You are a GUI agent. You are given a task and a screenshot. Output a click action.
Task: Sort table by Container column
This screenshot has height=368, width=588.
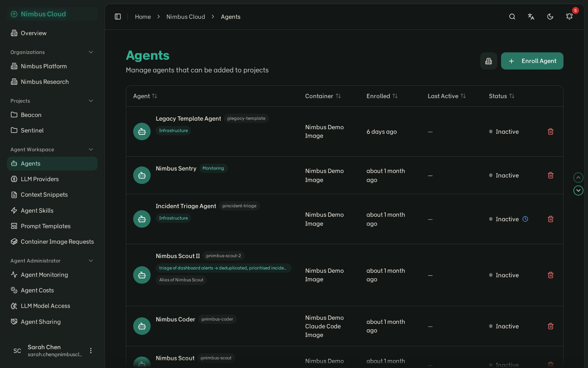(x=323, y=96)
